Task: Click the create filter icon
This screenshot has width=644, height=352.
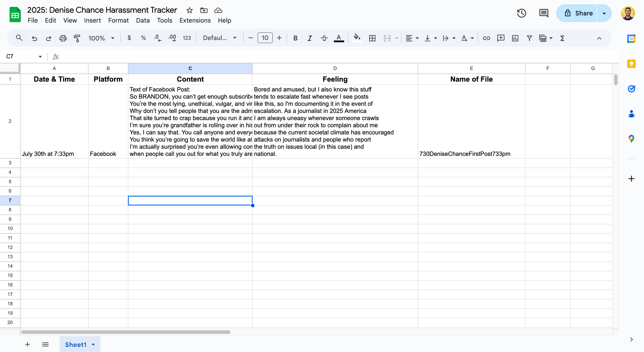Action: pyautogui.click(x=529, y=38)
